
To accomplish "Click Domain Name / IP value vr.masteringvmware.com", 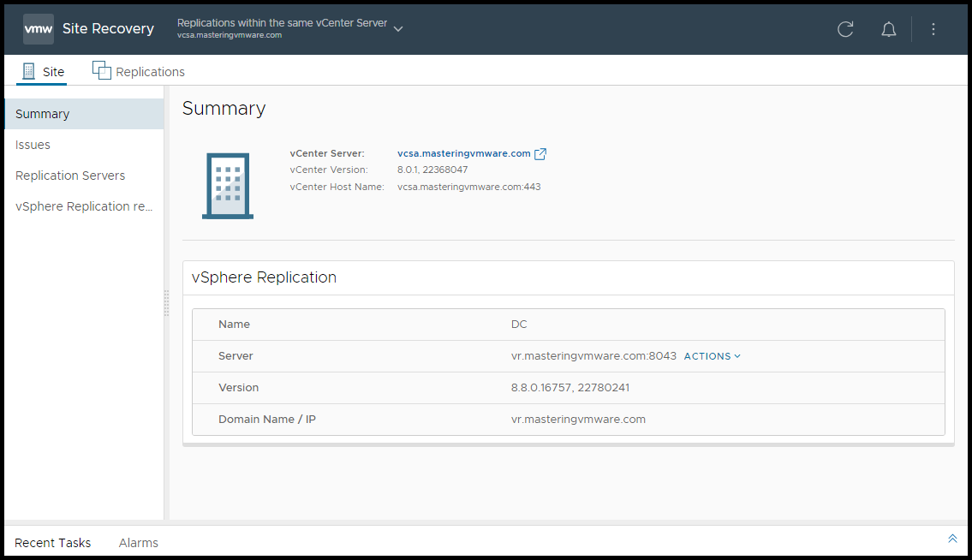I will [x=578, y=420].
